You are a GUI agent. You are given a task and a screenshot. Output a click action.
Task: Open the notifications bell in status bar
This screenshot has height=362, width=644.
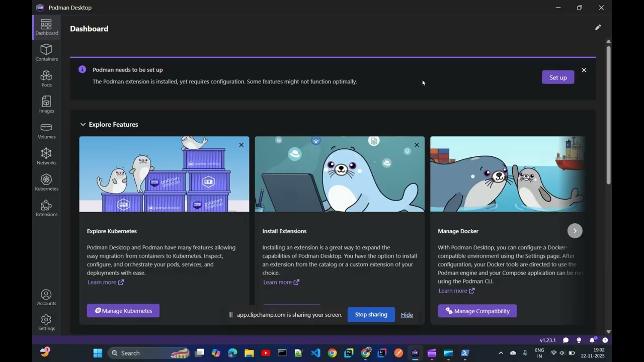pos(592,340)
